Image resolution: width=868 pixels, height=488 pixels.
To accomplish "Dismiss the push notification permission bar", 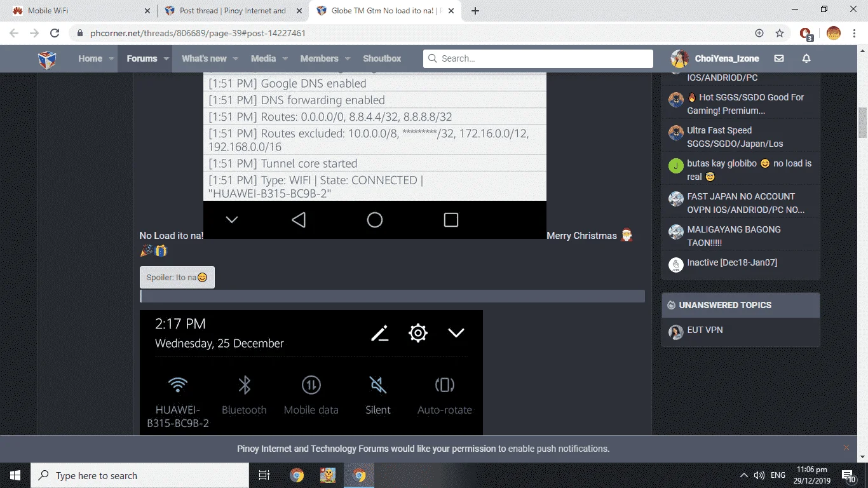I will 846,447.
